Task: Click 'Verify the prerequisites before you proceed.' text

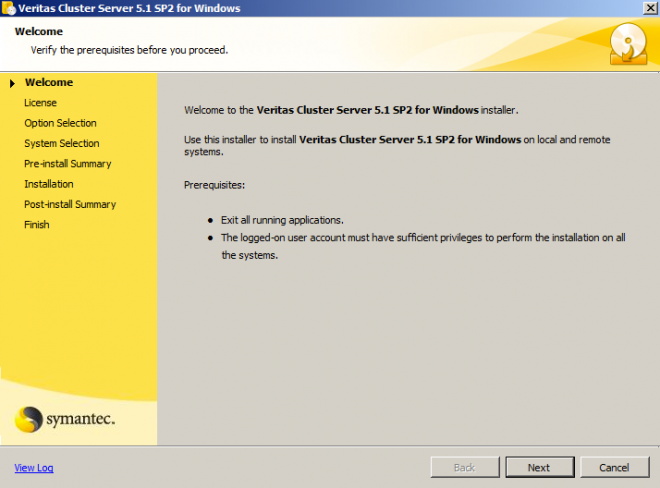Action: (129, 50)
